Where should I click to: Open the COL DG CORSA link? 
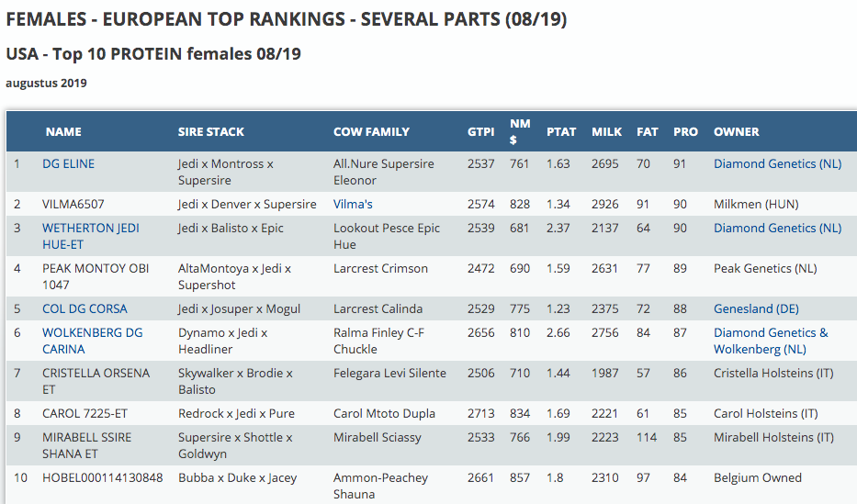pos(85,308)
